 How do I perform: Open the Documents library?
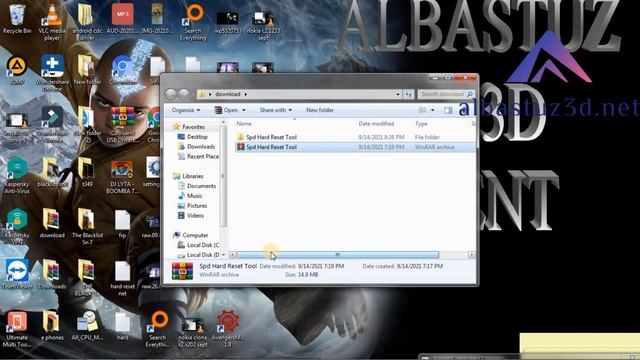201,186
